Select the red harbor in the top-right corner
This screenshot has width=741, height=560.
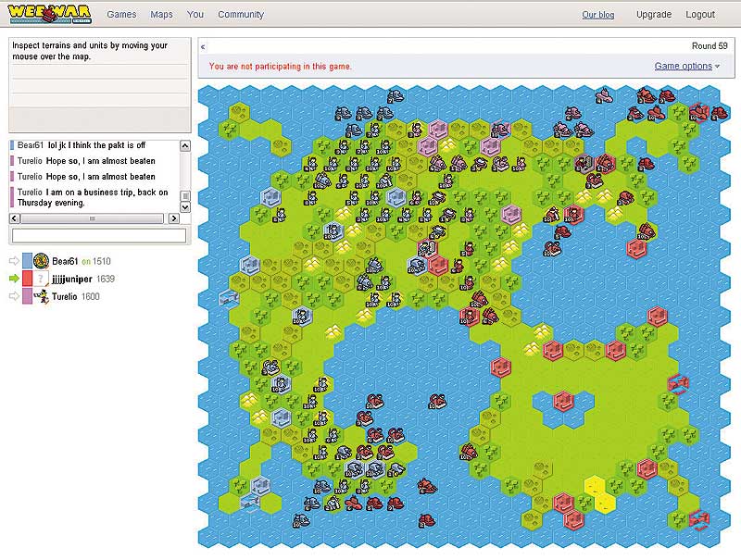pos(698,113)
